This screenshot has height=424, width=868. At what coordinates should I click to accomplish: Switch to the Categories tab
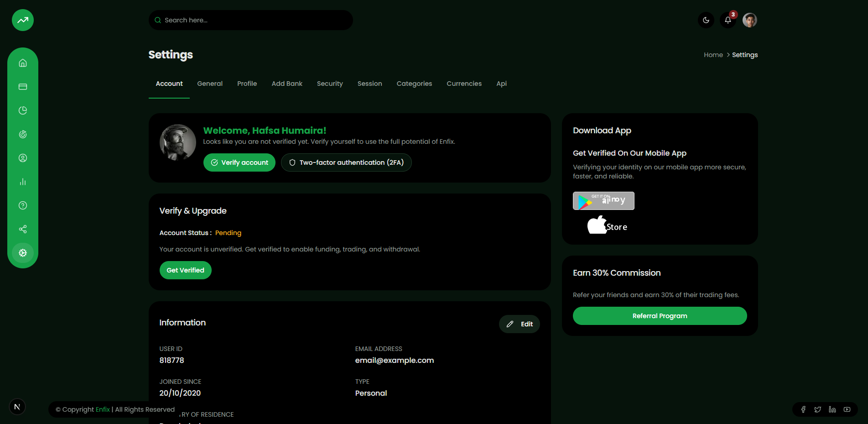pyautogui.click(x=414, y=84)
